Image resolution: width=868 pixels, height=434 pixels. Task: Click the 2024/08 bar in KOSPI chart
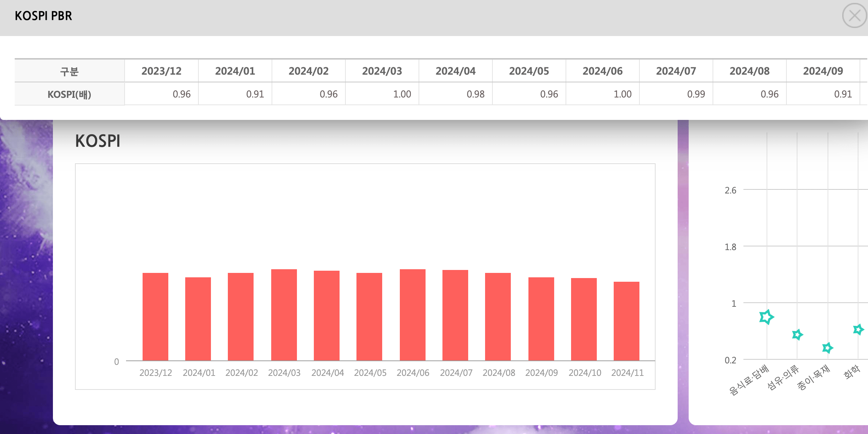tap(498, 317)
